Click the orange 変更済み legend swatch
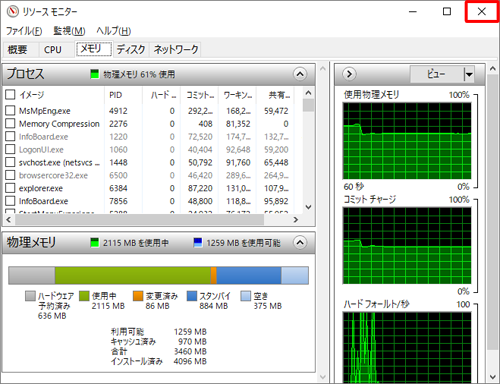Image resolution: width=500 pixels, height=384 pixels. [x=138, y=296]
